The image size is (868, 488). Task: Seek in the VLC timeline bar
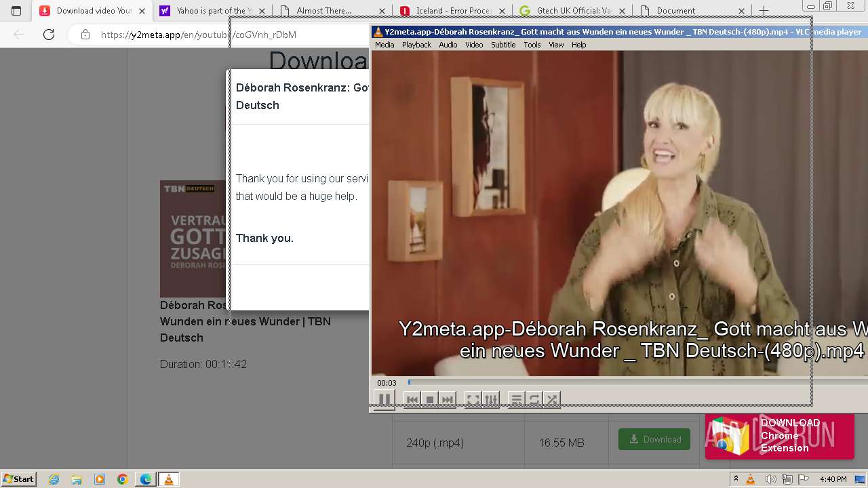point(637,382)
